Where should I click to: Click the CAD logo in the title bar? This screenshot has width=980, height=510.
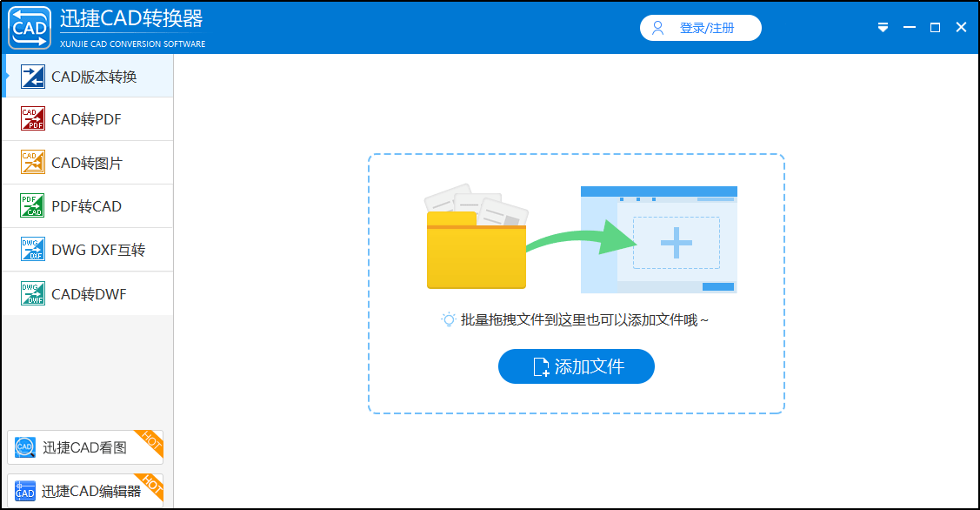tap(29, 27)
